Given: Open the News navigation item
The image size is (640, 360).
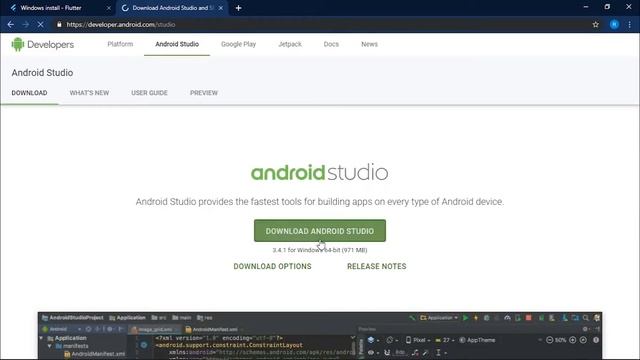Looking at the screenshot, I should point(369,44).
